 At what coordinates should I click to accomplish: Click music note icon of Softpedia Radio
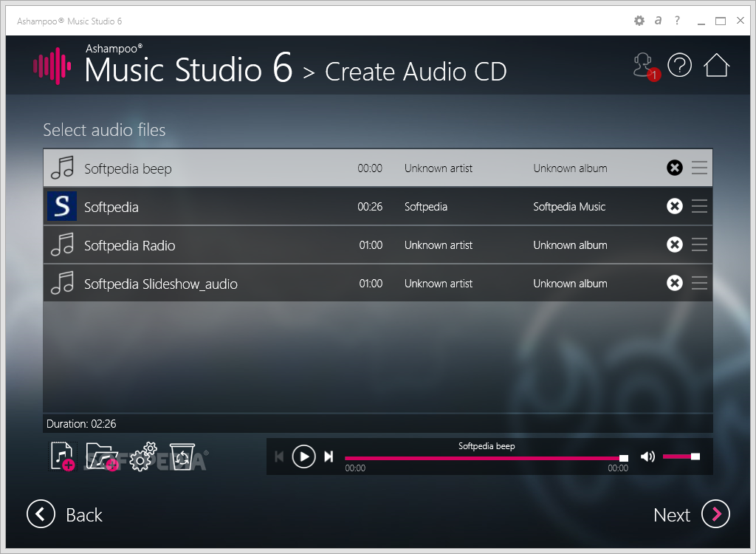coord(62,244)
